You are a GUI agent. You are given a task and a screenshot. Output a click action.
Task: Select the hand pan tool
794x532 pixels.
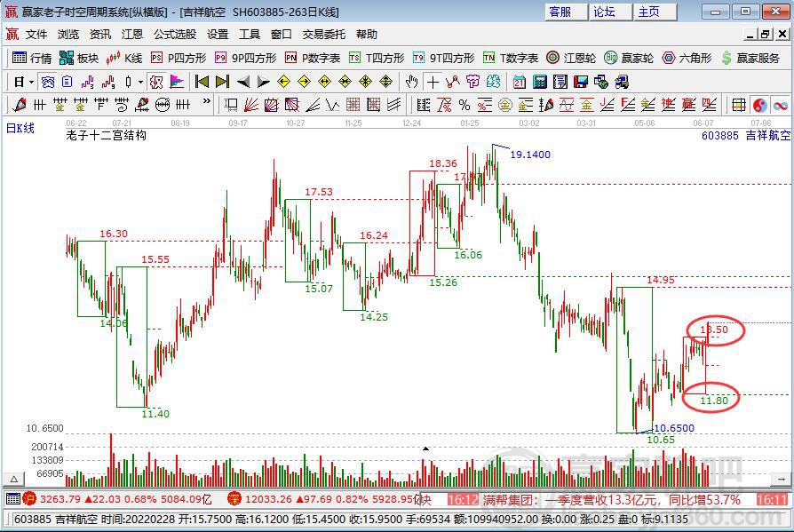pos(412,82)
